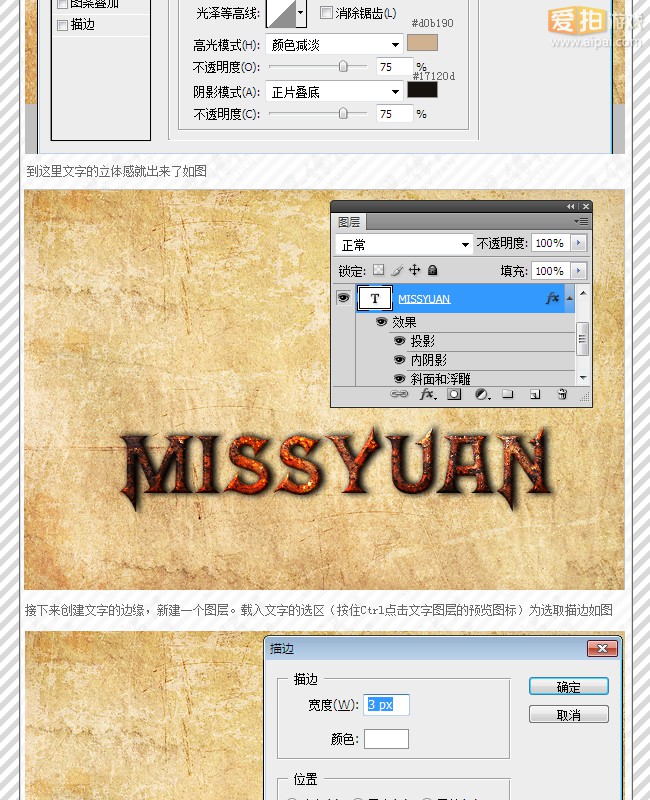
Task: Hide all layer effects (效果) eye
Action: pos(381,321)
